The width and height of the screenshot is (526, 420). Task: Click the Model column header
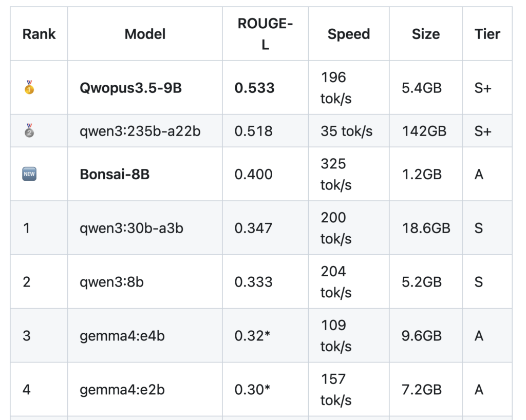pyautogui.click(x=145, y=34)
